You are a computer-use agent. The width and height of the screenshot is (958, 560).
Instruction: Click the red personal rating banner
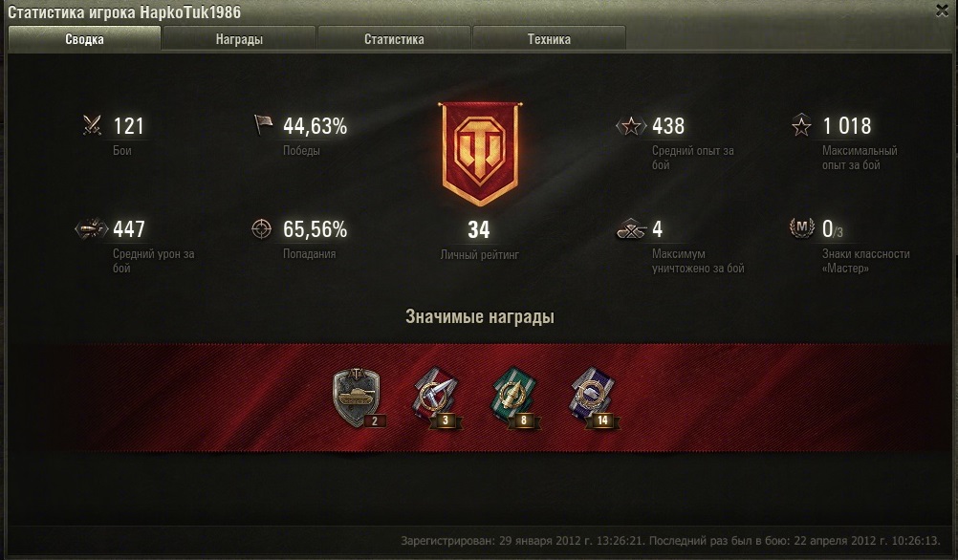click(x=480, y=154)
